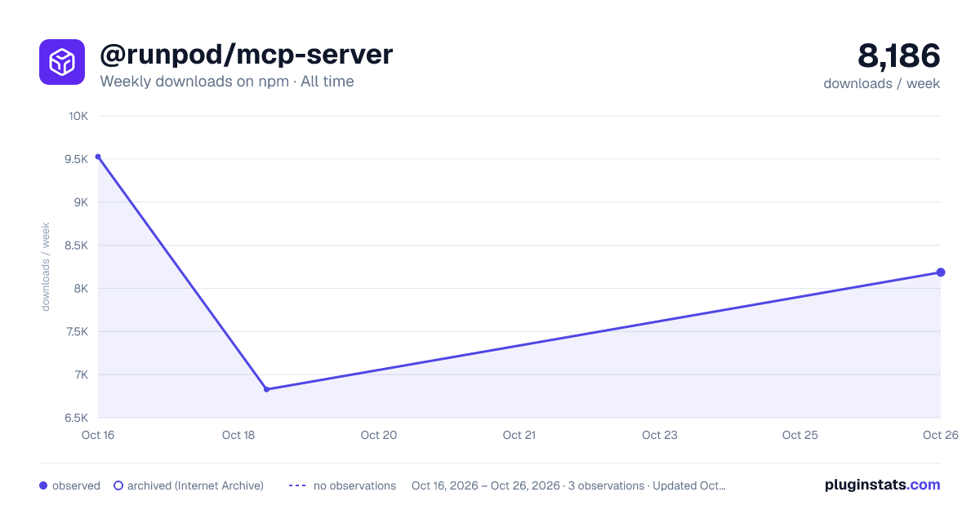
Task: Open the pluginstats.com link
Action: click(883, 485)
